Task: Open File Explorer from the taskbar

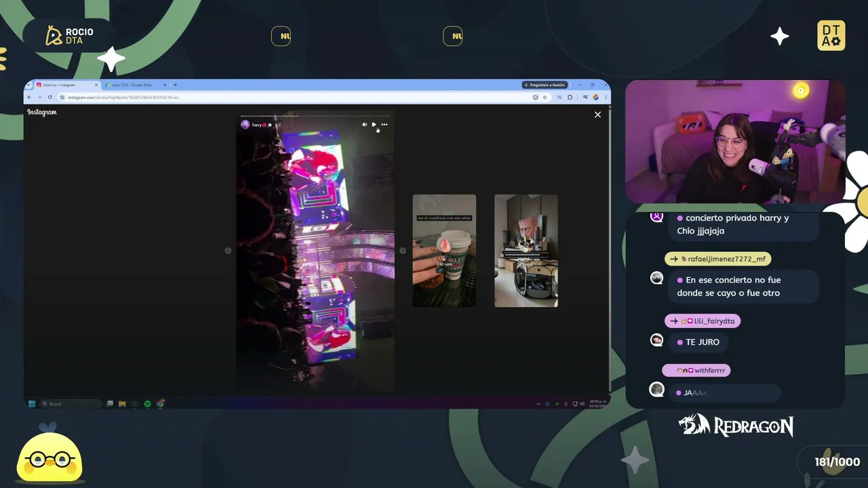Action: pos(122,404)
